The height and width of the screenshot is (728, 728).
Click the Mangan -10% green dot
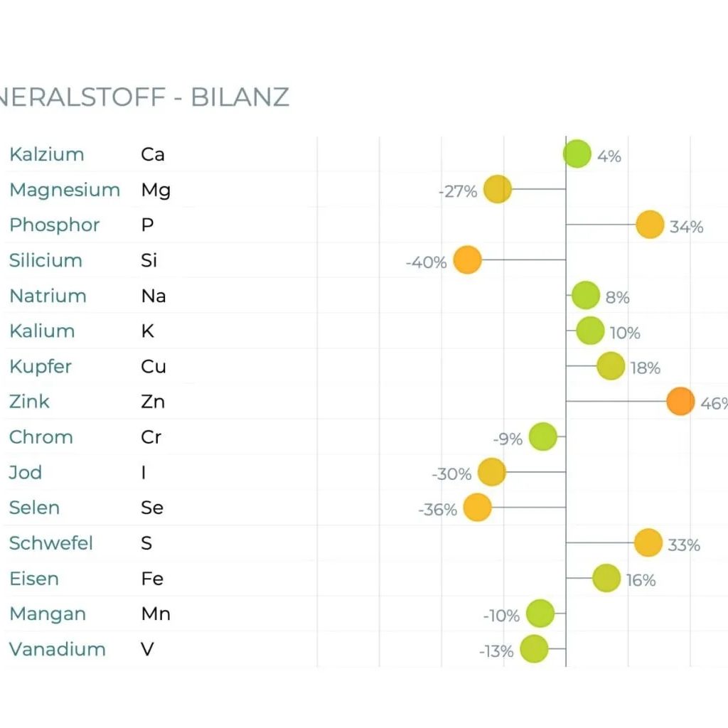(540, 614)
